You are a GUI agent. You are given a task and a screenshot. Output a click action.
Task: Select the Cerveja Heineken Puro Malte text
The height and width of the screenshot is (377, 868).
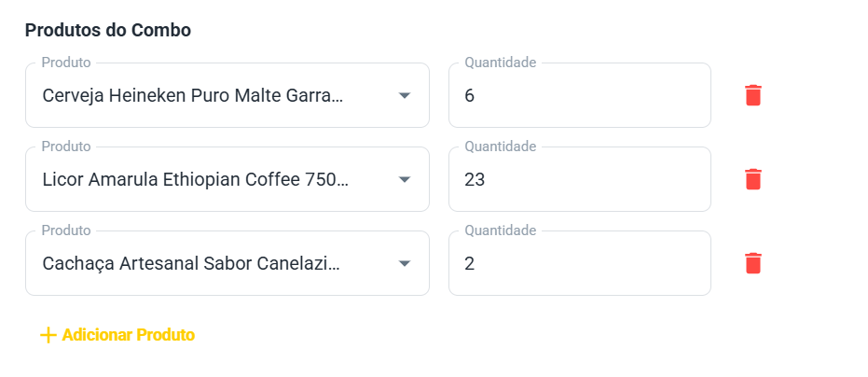pos(193,95)
